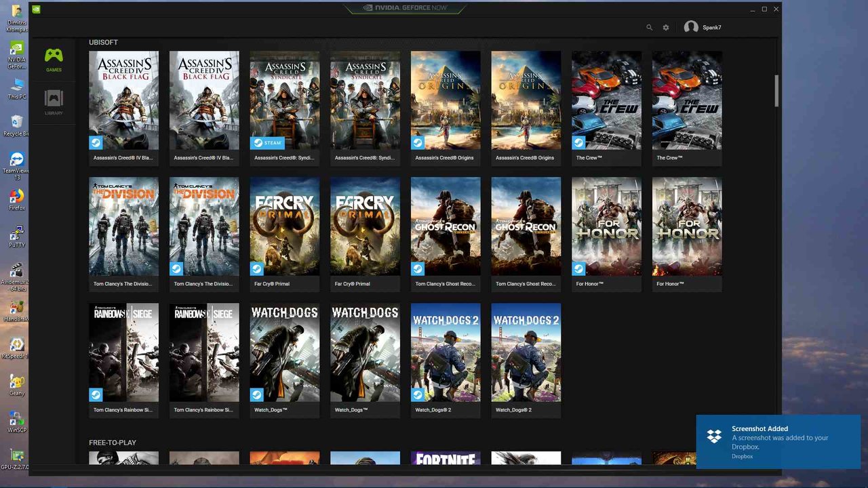Open For Honor cover without Steam badge
The image size is (868, 488).
pos(687,226)
